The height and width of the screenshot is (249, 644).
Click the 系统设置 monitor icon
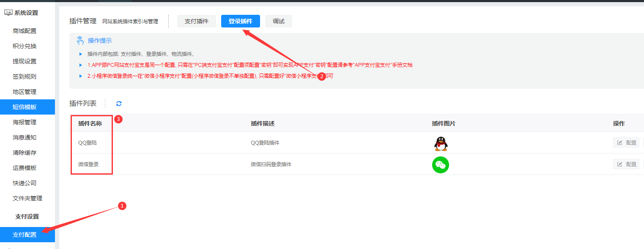point(8,13)
